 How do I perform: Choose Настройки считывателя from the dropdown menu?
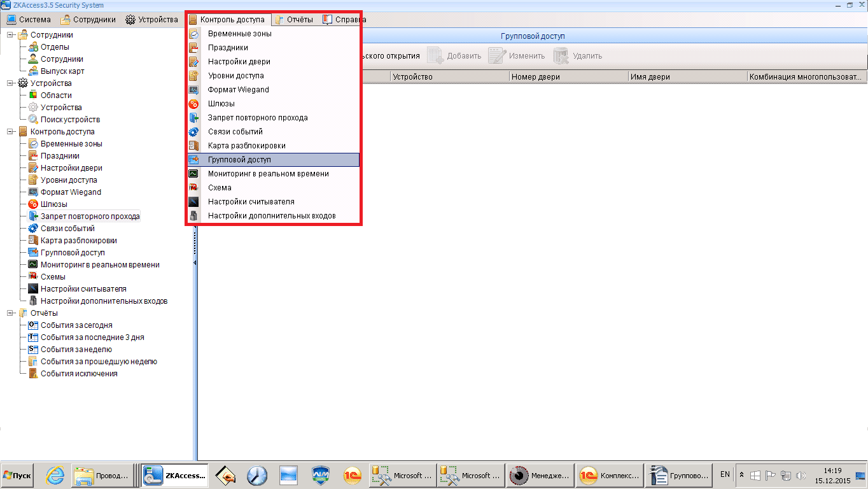coord(251,202)
